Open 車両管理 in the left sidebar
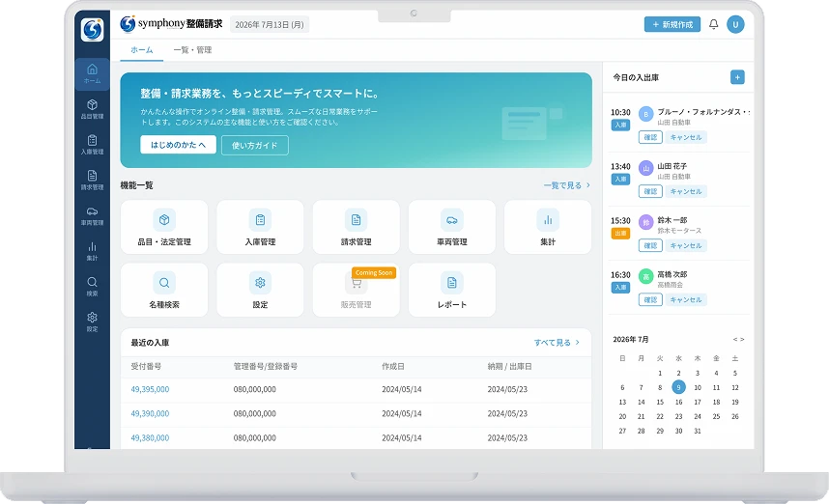Screen dimensions: 829x504 coord(92,215)
